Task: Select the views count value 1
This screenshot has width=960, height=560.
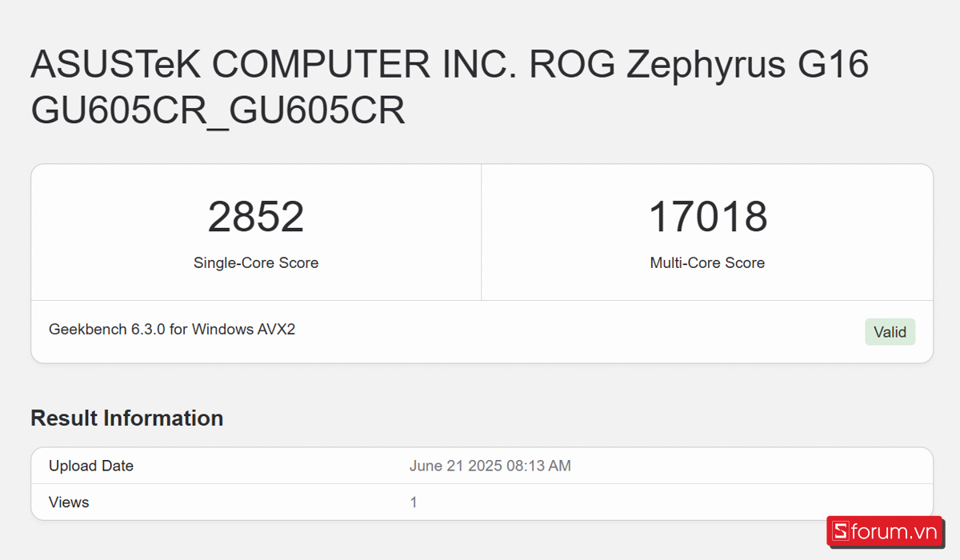Action: tap(414, 502)
